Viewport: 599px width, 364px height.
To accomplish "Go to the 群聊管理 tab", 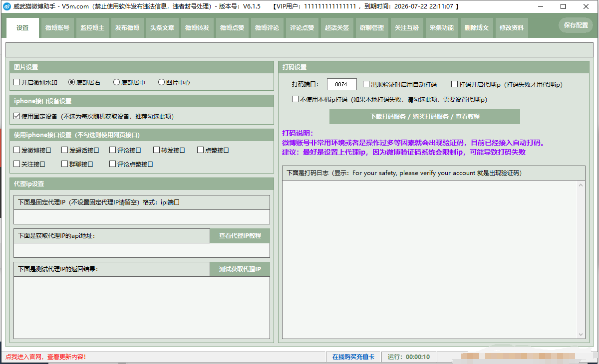I will 372,28.
